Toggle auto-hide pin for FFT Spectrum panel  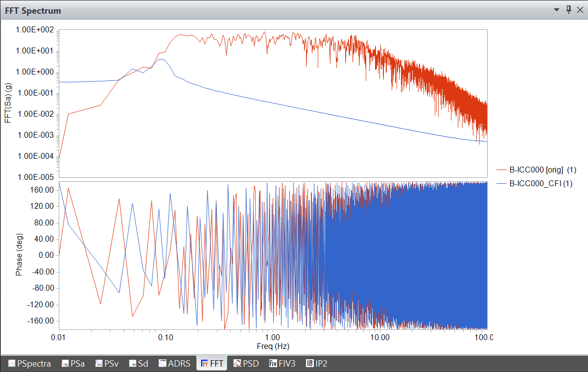point(568,10)
